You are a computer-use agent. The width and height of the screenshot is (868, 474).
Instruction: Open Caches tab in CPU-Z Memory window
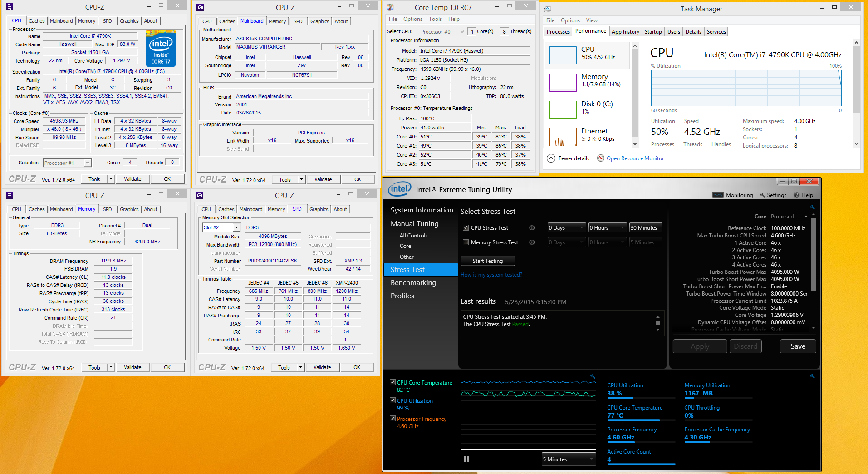click(37, 209)
